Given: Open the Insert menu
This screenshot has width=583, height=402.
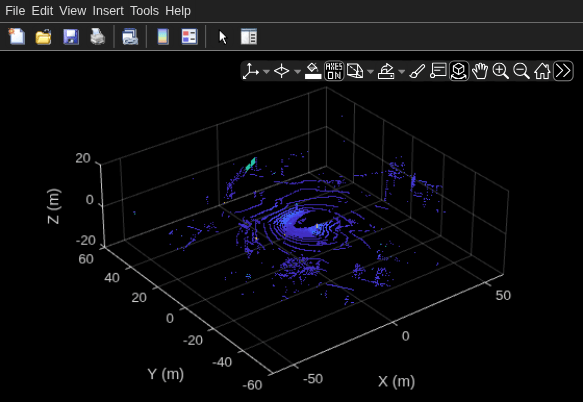Looking at the screenshot, I should coord(108,11).
